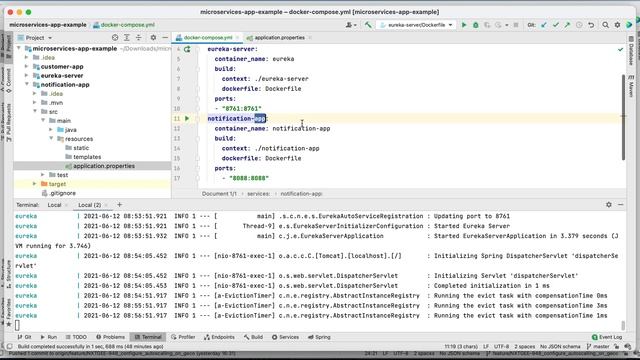Hide the Project tool window
640x360 pixels.
tap(165, 38)
